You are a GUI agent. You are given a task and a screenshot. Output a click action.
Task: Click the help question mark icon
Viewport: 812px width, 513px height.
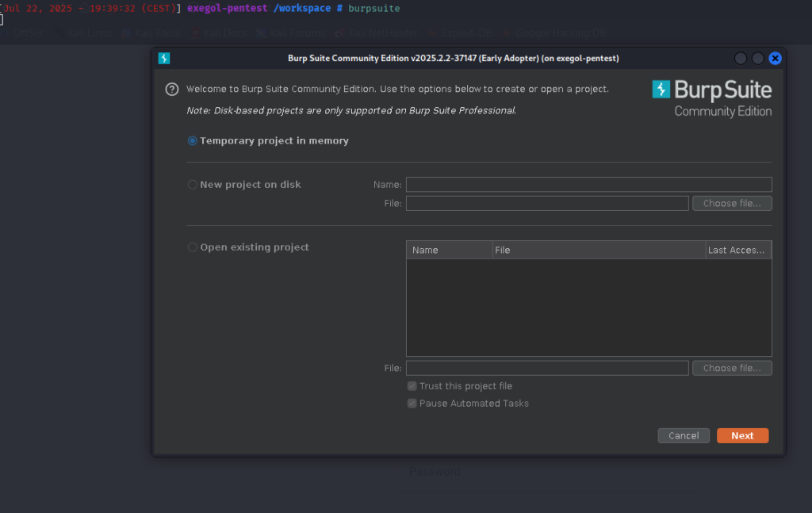click(x=172, y=90)
